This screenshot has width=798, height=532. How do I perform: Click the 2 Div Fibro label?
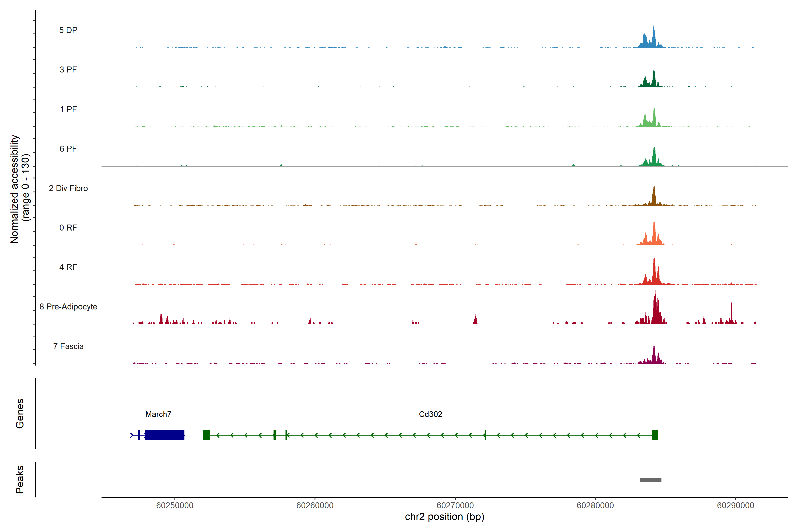(x=68, y=188)
